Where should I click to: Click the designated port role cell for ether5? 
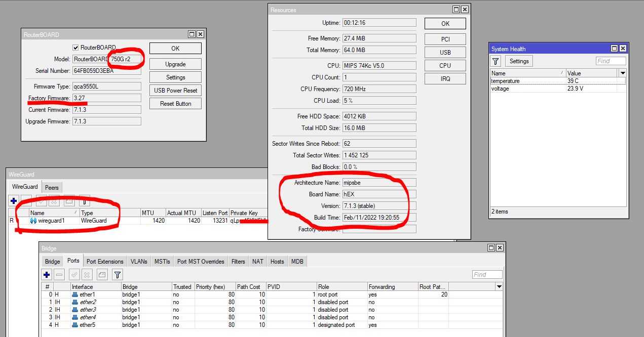(342, 325)
